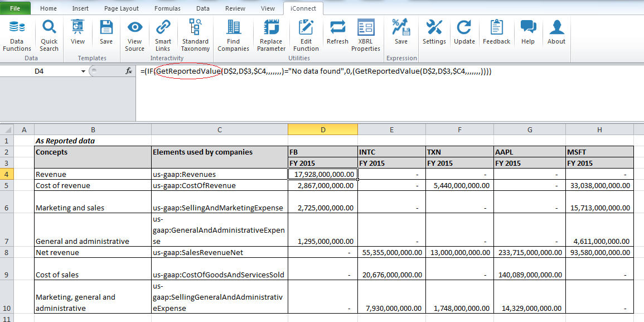This screenshot has width=644, height=322.
Task: Select the us-gaap:CostOfRevenue cell
Action: pos(220,185)
